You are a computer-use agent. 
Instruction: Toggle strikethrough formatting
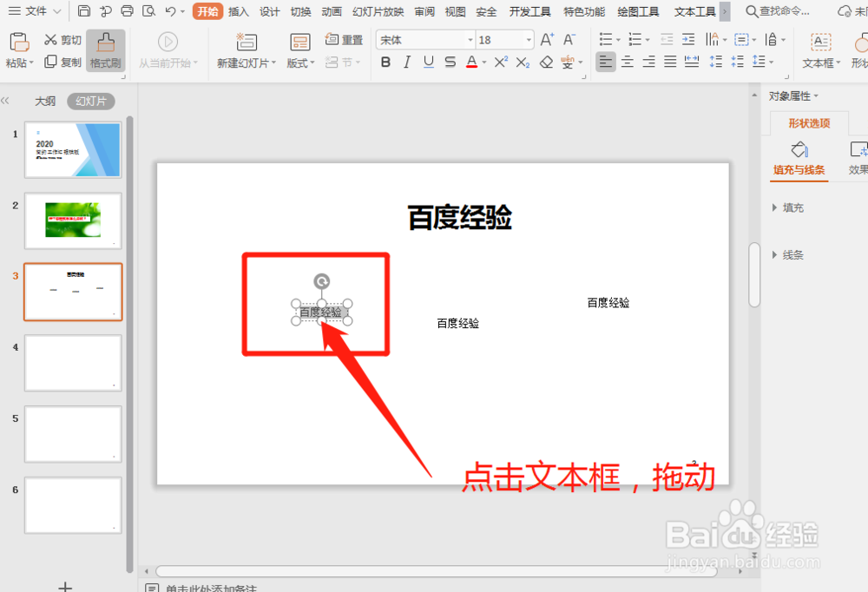pyautogui.click(x=450, y=62)
